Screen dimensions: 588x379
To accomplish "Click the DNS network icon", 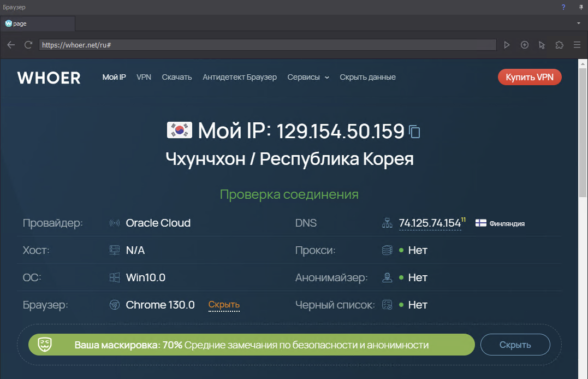I will 387,223.
